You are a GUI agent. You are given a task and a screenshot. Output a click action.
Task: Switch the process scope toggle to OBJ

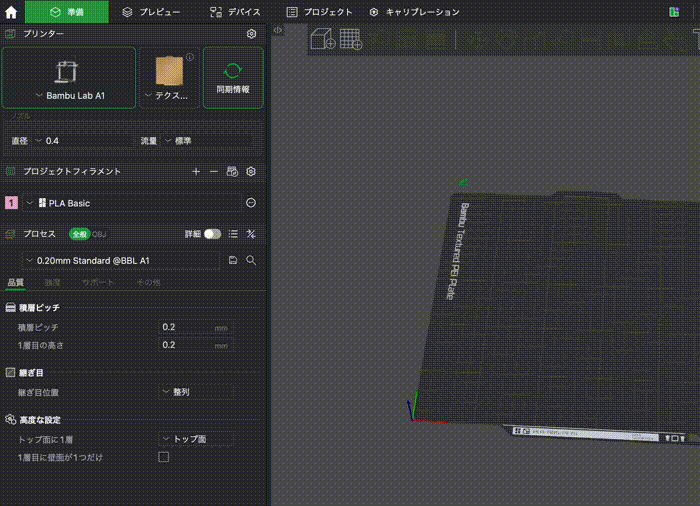[x=99, y=233]
